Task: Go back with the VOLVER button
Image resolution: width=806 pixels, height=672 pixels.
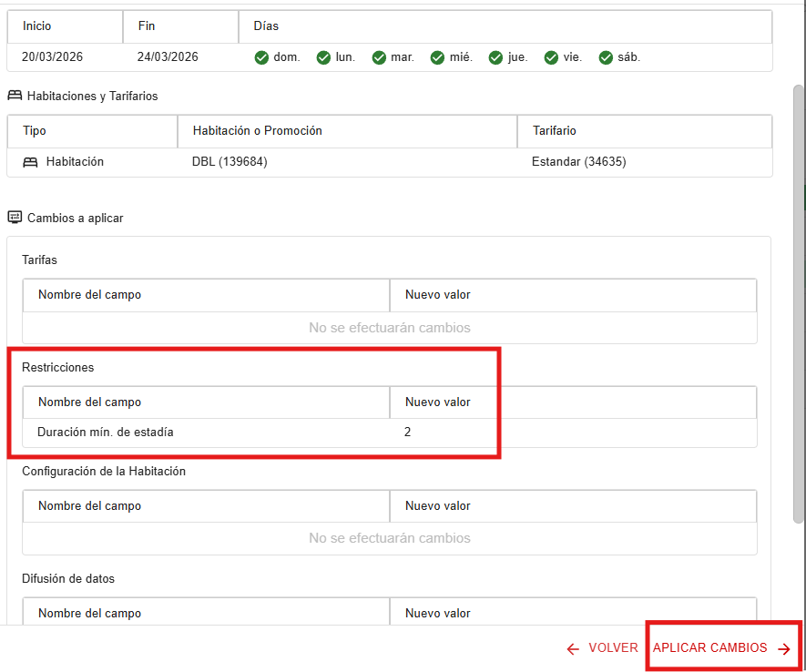Action: tap(602, 648)
